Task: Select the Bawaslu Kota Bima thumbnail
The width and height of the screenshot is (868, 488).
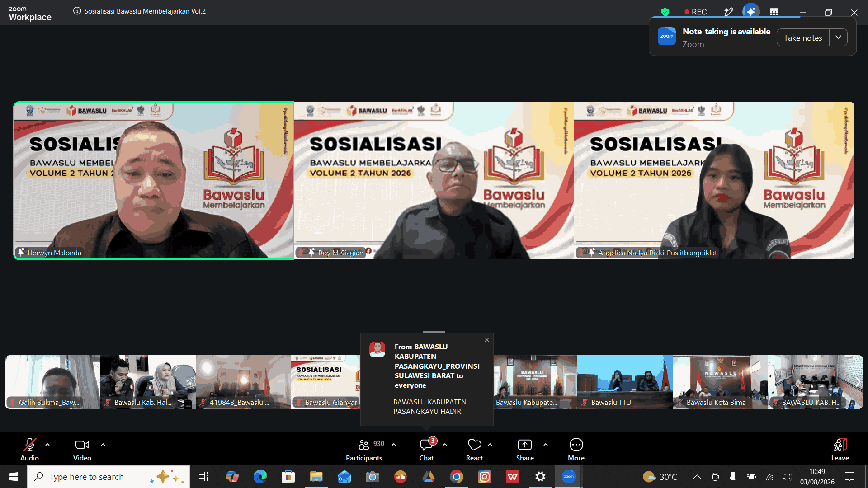Action: (720, 382)
